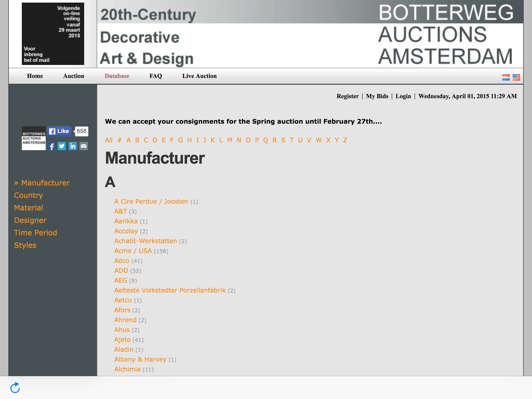532x399 pixels.
Task: Click the Register account button
Action: (348, 96)
